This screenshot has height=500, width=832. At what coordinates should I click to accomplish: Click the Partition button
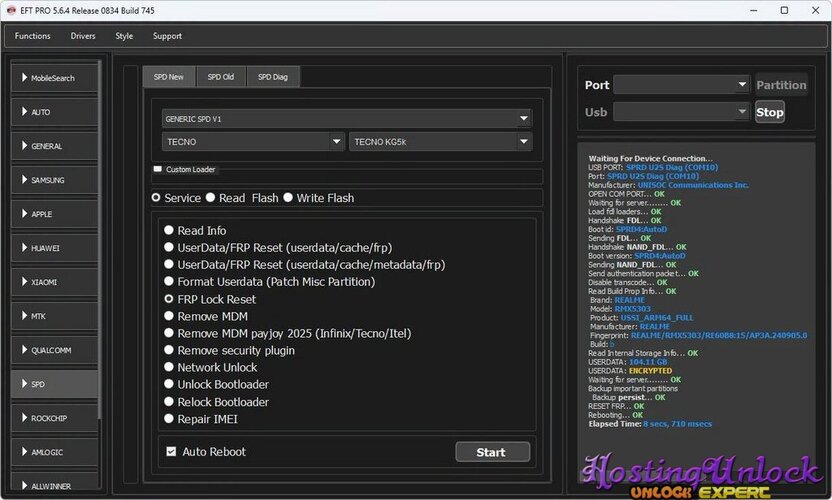click(x=781, y=85)
